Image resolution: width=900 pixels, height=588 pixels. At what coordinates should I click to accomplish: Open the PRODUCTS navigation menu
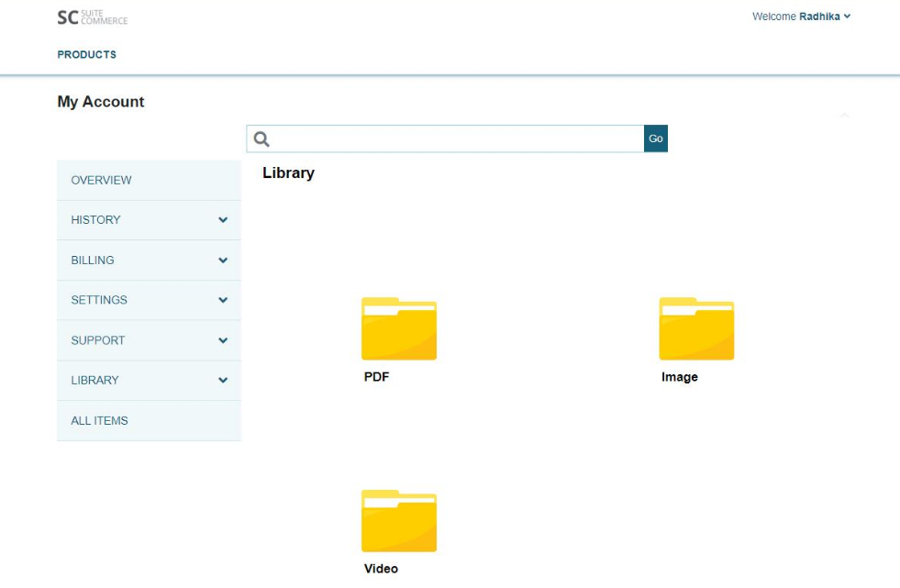click(x=86, y=55)
